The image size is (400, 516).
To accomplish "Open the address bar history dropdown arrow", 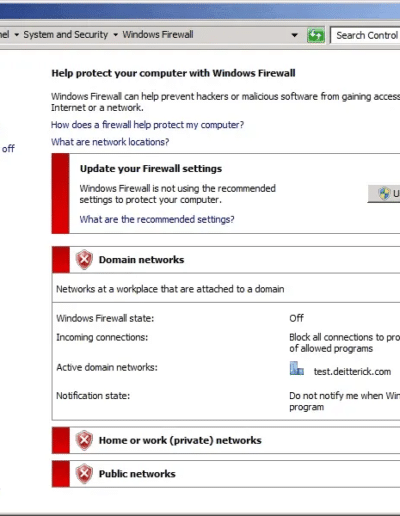I will [x=294, y=35].
